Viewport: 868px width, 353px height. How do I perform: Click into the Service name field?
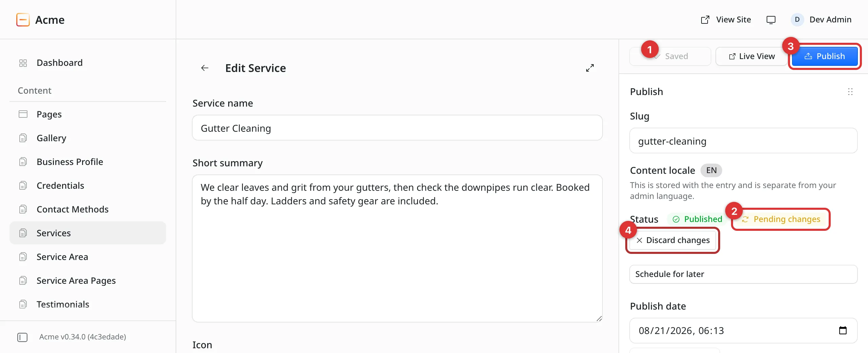coord(397,128)
